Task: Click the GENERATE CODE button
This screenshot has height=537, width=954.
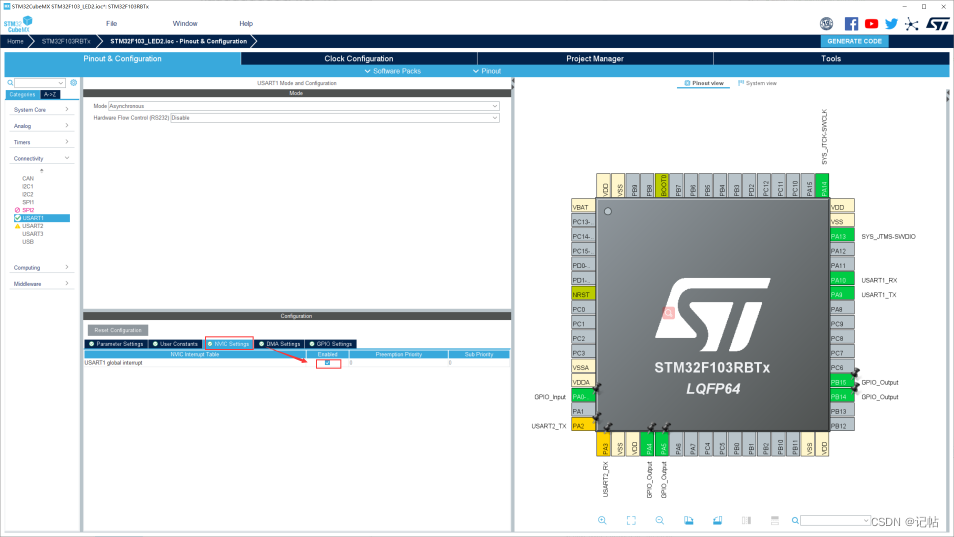Action: 854,41
